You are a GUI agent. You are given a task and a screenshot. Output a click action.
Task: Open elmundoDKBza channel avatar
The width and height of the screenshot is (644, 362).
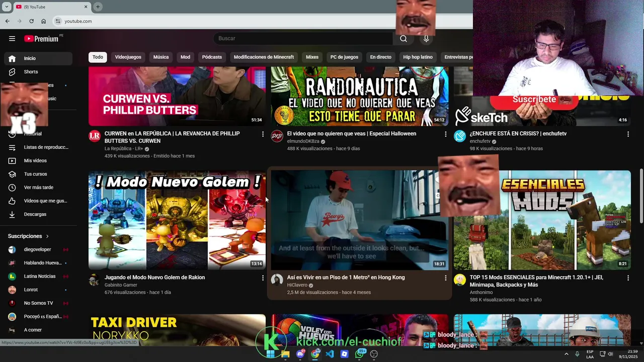(277, 136)
